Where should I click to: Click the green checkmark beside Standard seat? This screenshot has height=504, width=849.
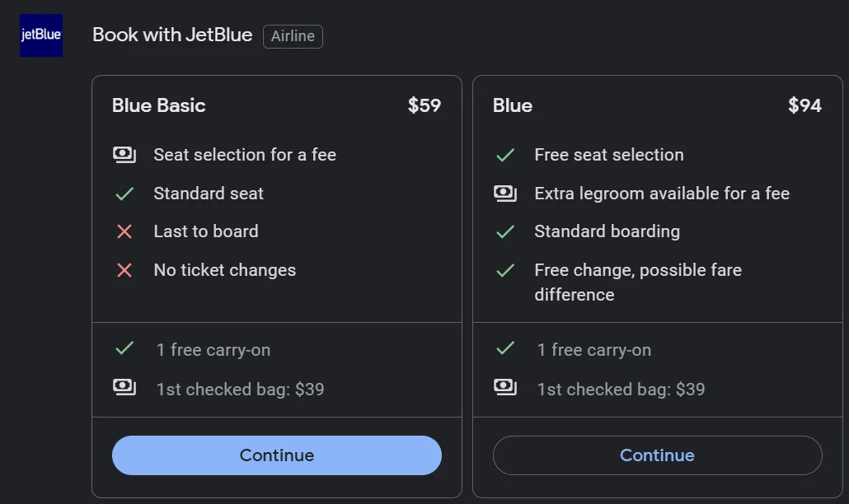tap(124, 194)
